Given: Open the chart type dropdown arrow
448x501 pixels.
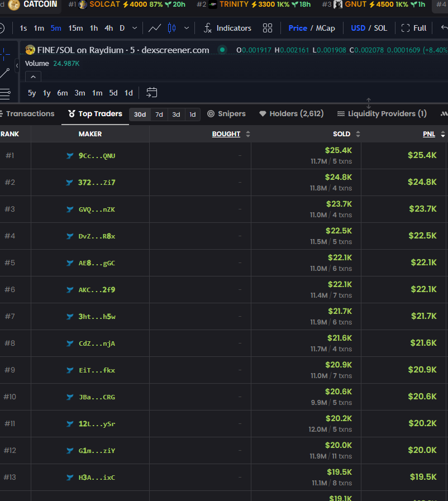Looking at the screenshot, I should [x=187, y=28].
